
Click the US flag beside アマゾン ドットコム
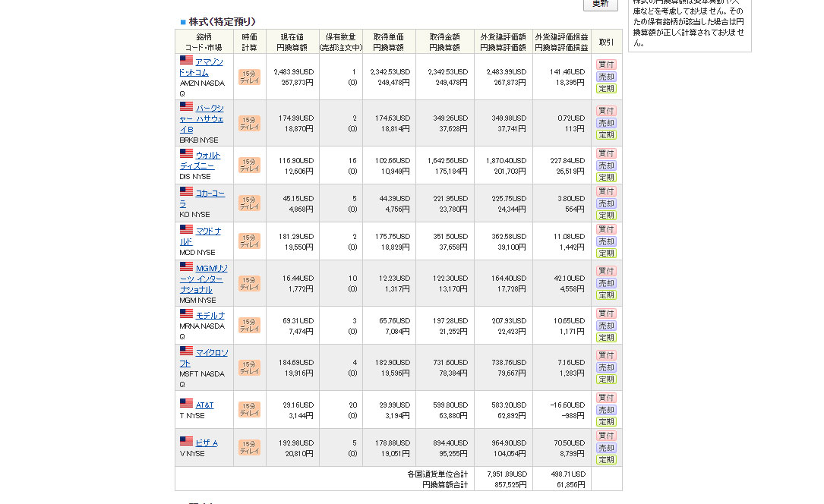pos(186,60)
